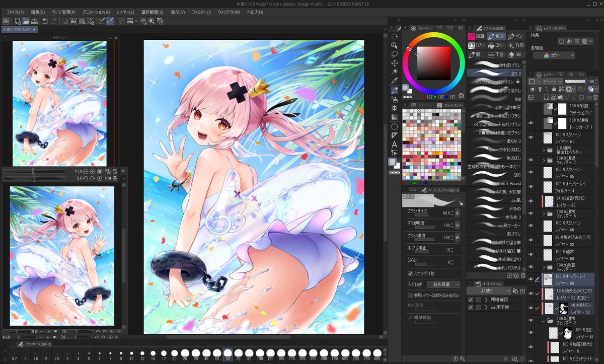This screenshot has height=364, width=604.
Task: Select the Move layer tool
Action: pos(395,63)
